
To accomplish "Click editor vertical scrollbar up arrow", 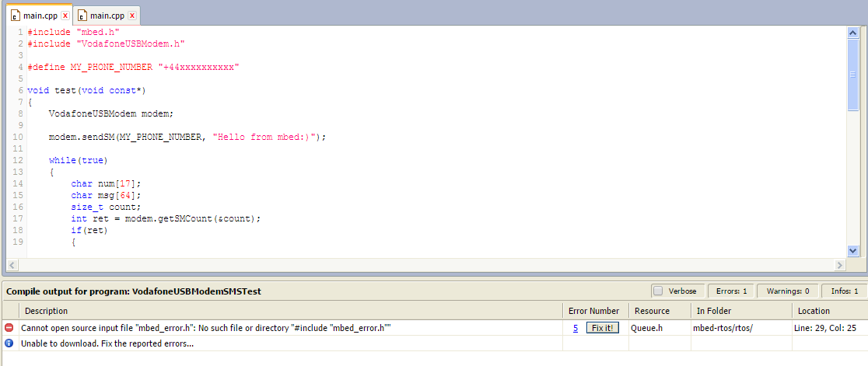I will click(x=853, y=32).
